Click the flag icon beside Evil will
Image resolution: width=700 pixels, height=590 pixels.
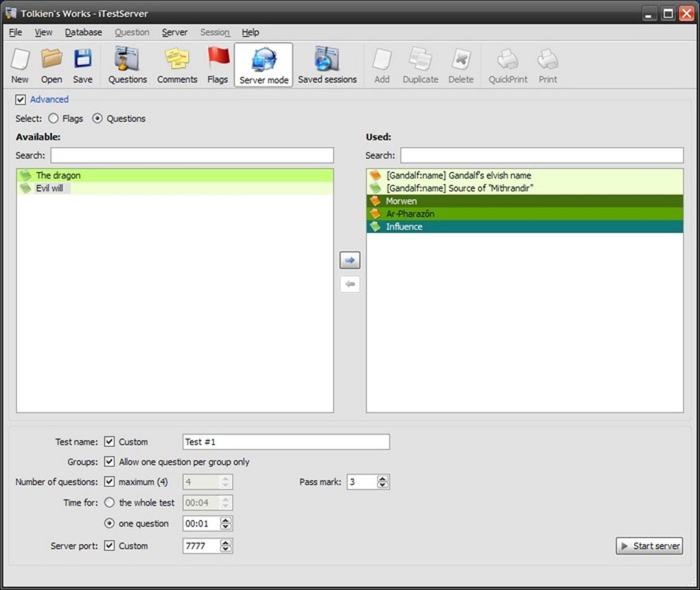[x=25, y=189]
